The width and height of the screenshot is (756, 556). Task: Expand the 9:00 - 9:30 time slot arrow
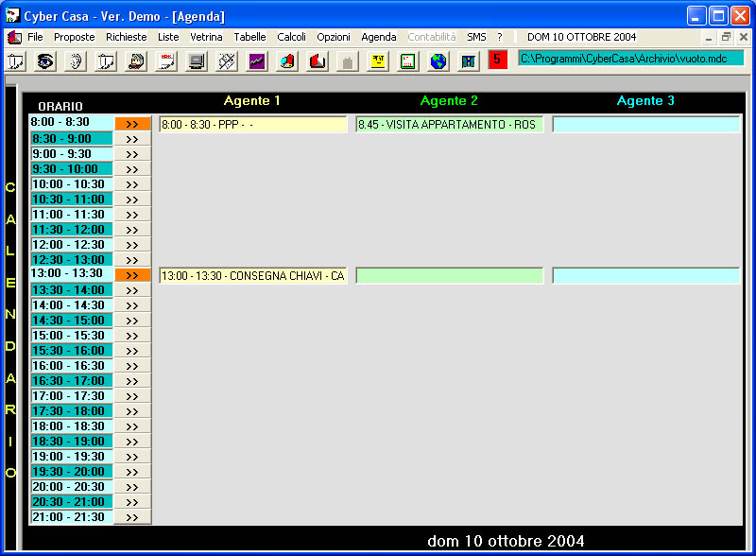coord(132,154)
